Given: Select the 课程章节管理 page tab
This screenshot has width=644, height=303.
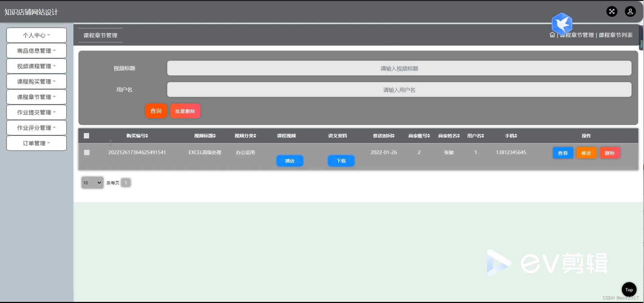Looking at the screenshot, I should (x=101, y=35).
